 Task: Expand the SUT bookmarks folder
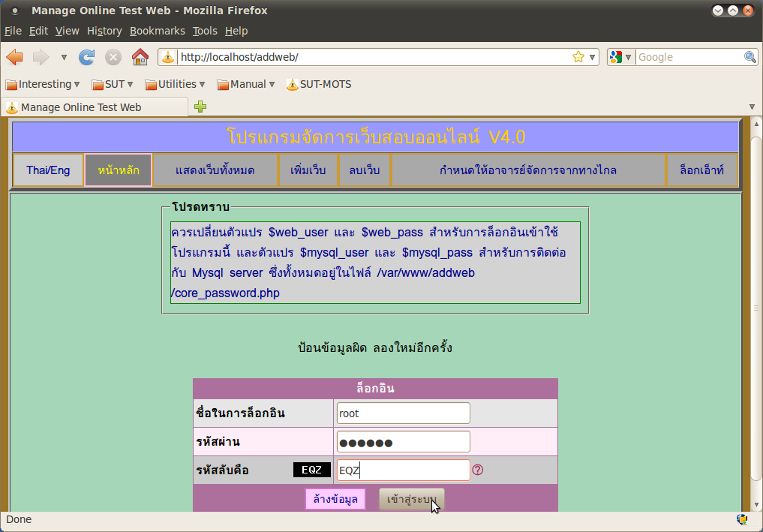pyautogui.click(x=113, y=84)
